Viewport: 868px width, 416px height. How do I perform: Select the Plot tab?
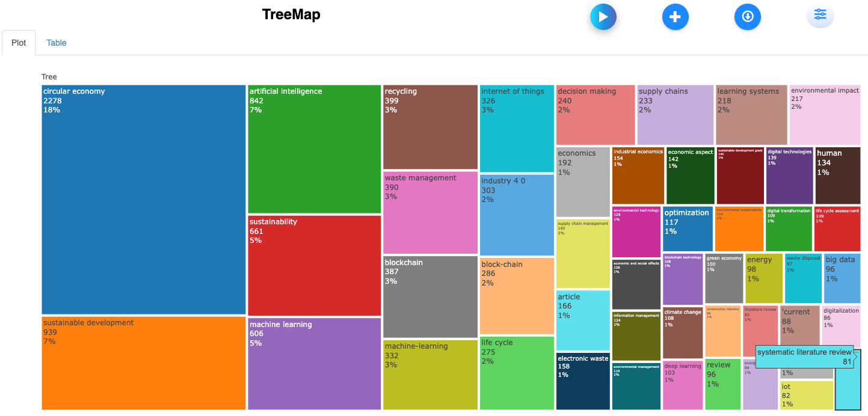(x=19, y=43)
